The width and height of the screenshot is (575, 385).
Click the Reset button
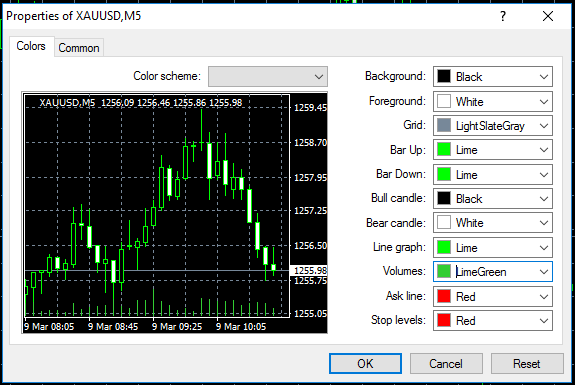click(x=527, y=363)
